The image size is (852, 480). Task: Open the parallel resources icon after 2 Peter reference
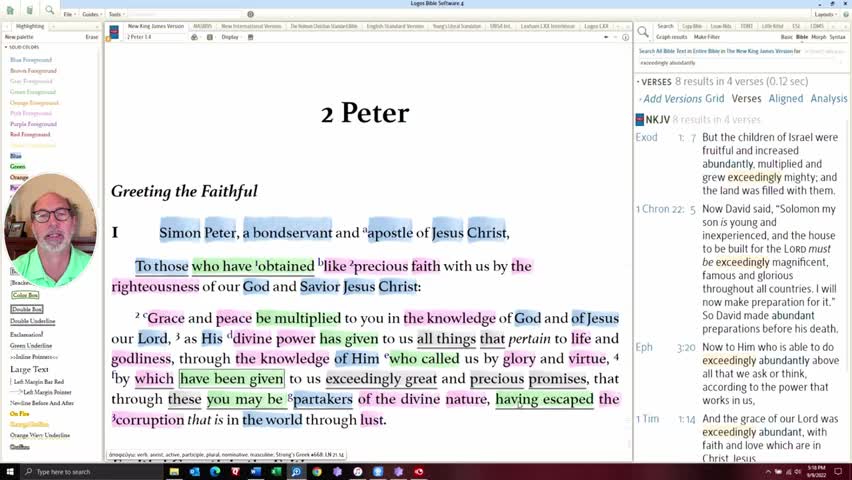tap(195, 37)
